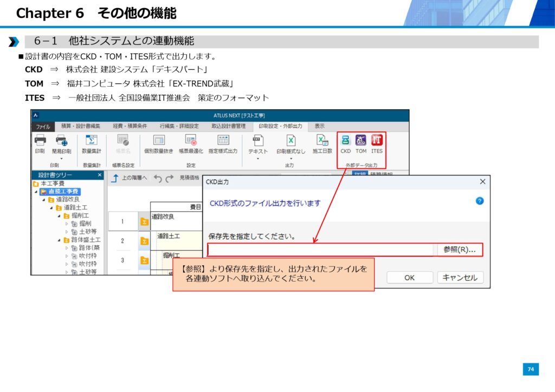Switch to the 積算・設計書編集 tab
Viewport: 555px width, 392px height.
(x=80, y=126)
